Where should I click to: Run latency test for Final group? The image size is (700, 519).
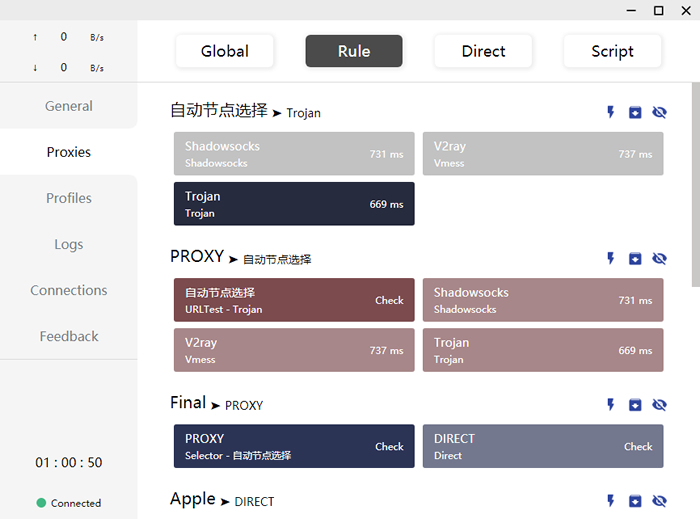(x=611, y=405)
